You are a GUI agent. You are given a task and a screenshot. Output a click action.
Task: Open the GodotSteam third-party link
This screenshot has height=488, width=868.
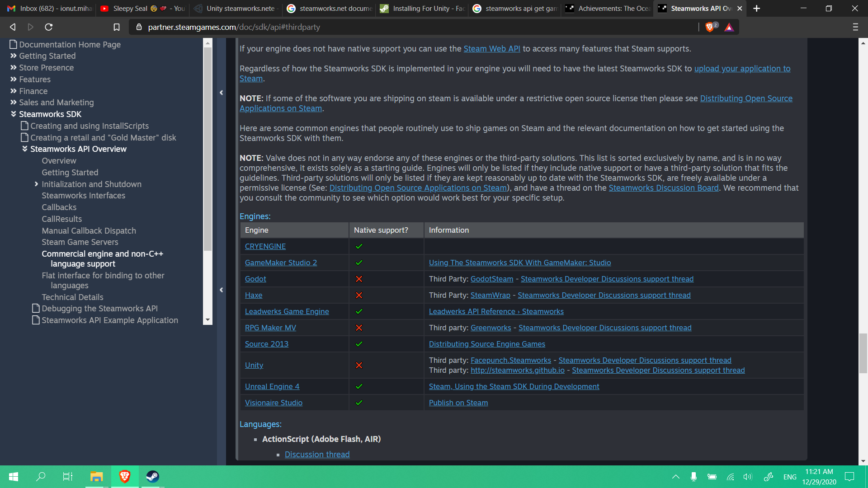coord(492,279)
